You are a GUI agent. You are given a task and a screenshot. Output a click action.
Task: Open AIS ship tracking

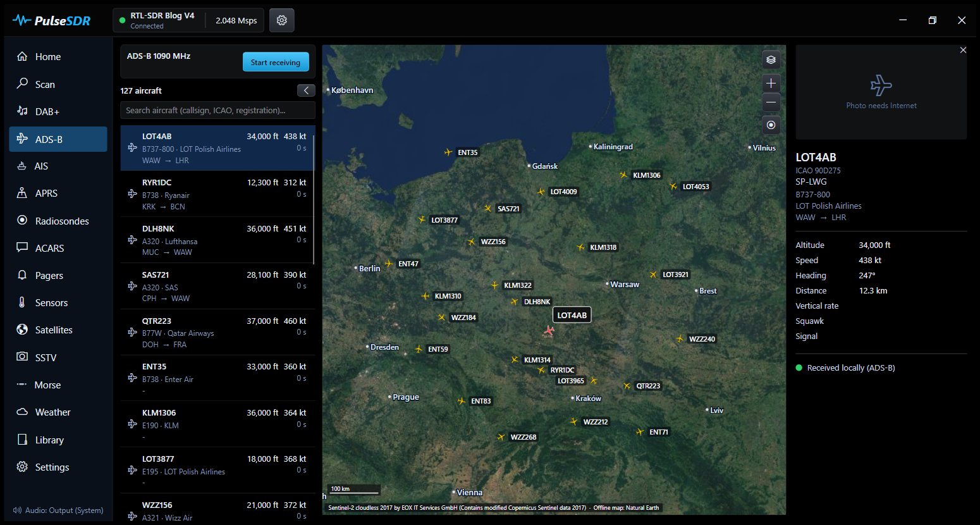point(58,166)
